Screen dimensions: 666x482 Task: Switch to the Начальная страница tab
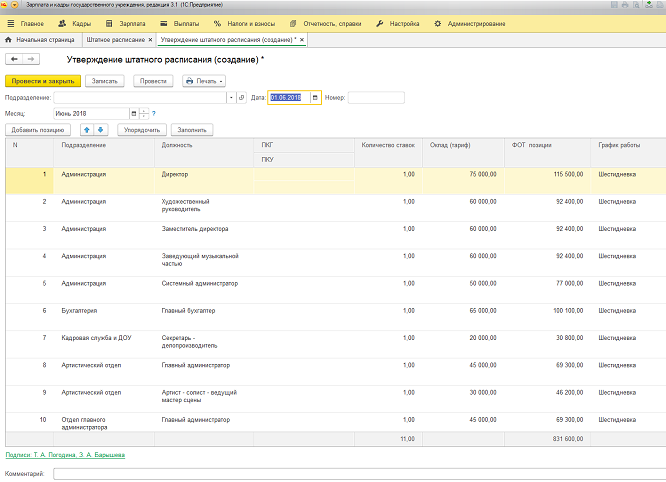tap(40, 39)
